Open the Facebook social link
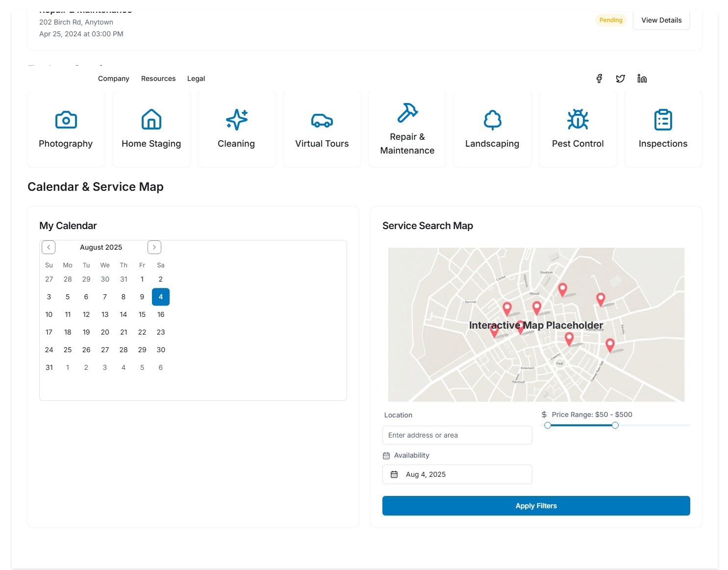Viewport: 728px width, 570px height. (x=599, y=78)
